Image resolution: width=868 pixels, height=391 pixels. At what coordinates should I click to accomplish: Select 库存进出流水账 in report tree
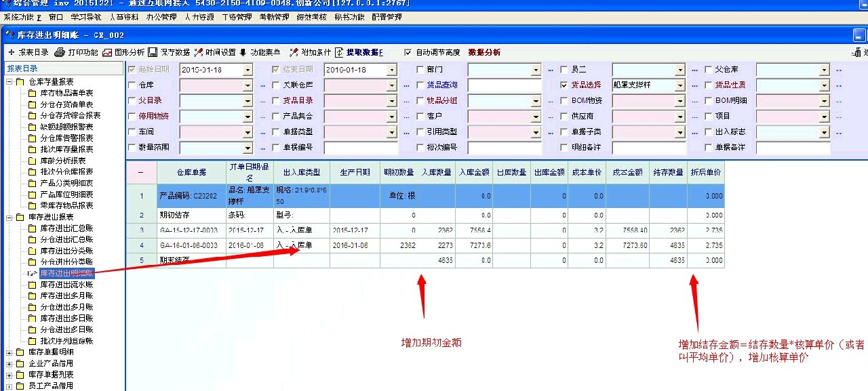(66, 285)
